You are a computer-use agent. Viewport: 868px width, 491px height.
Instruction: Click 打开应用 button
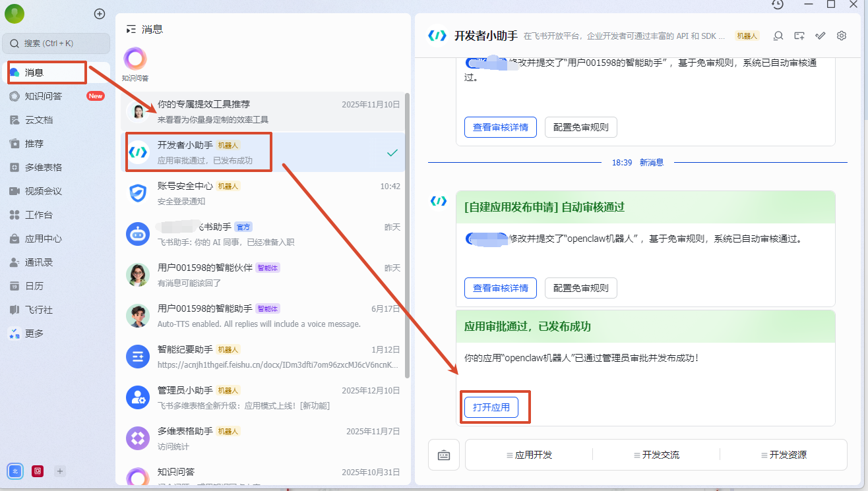[x=491, y=407]
